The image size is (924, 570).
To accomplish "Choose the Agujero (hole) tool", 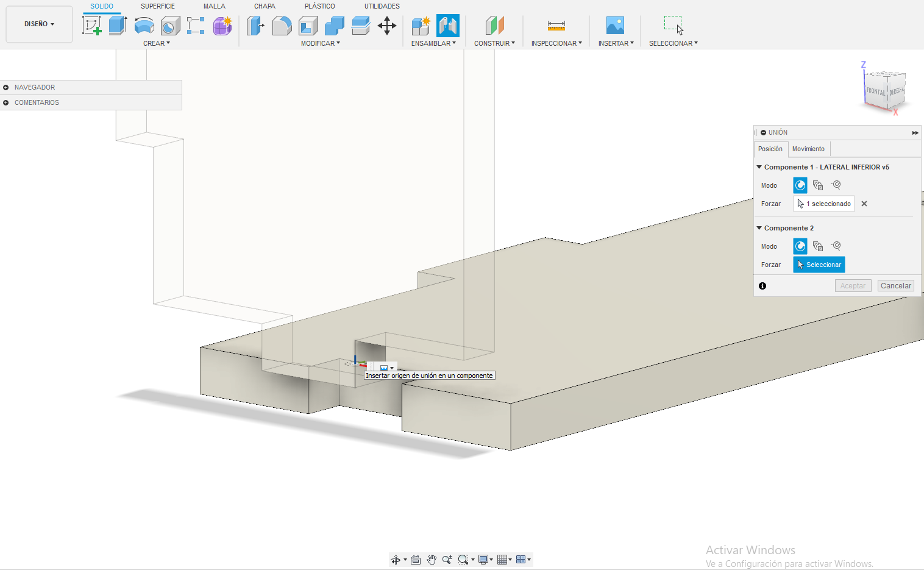I will coord(170,26).
